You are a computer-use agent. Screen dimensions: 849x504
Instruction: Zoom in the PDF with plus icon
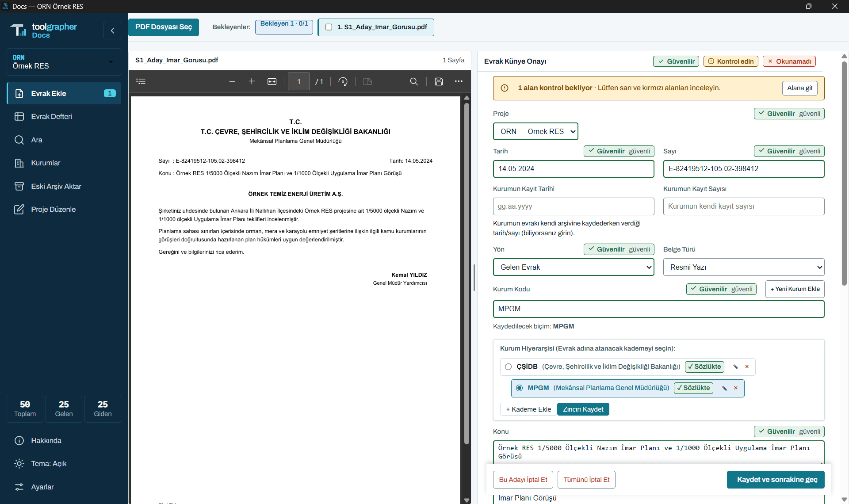tap(252, 81)
